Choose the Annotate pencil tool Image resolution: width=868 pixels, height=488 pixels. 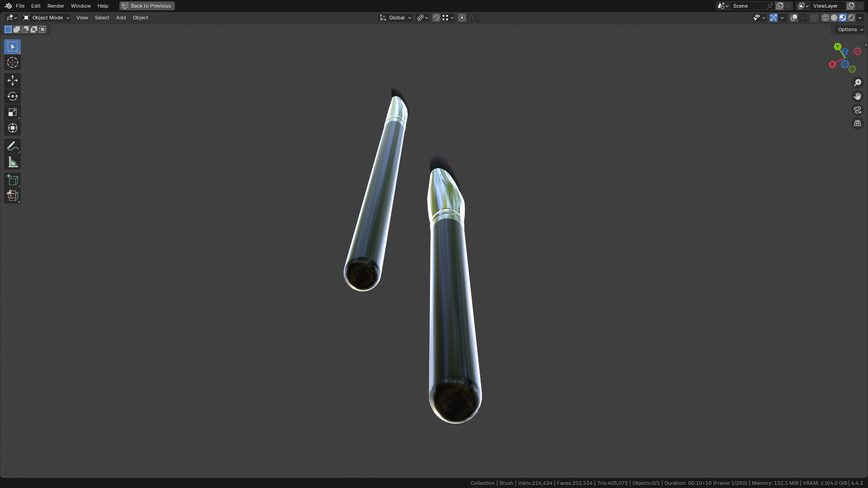coord(12,146)
